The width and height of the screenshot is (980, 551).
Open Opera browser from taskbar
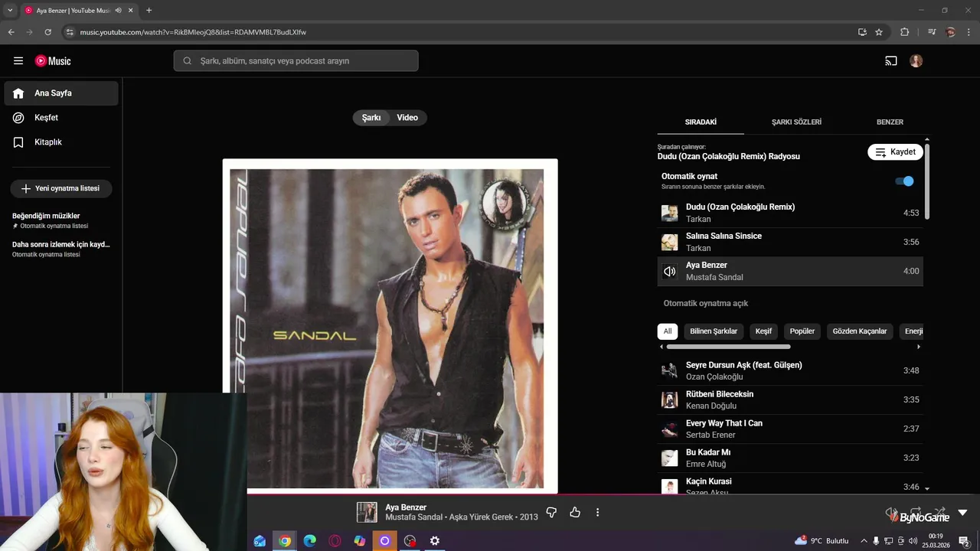pos(335,541)
